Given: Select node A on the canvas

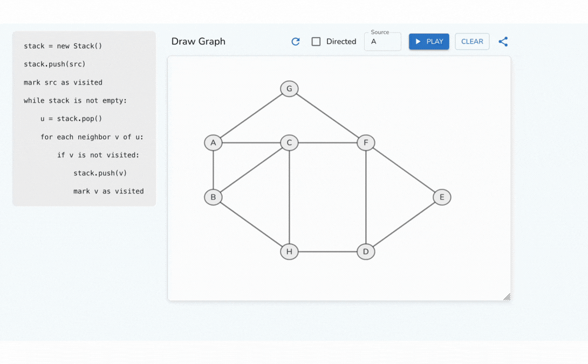Looking at the screenshot, I should (x=213, y=142).
